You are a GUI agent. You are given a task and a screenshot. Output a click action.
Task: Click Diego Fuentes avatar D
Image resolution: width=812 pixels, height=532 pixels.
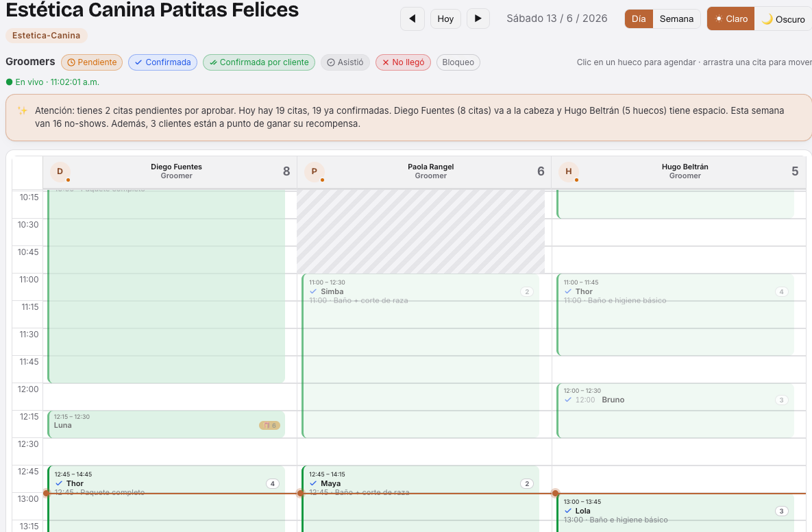coord(60,171)
